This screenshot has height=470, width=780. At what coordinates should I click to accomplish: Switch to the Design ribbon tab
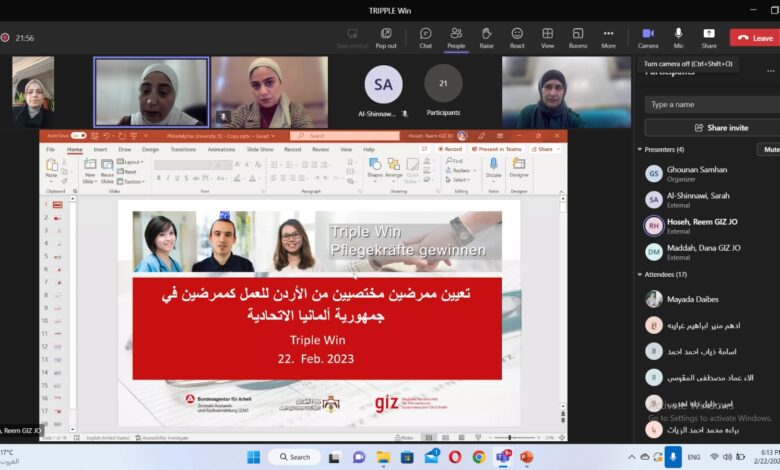coord(150,149)
